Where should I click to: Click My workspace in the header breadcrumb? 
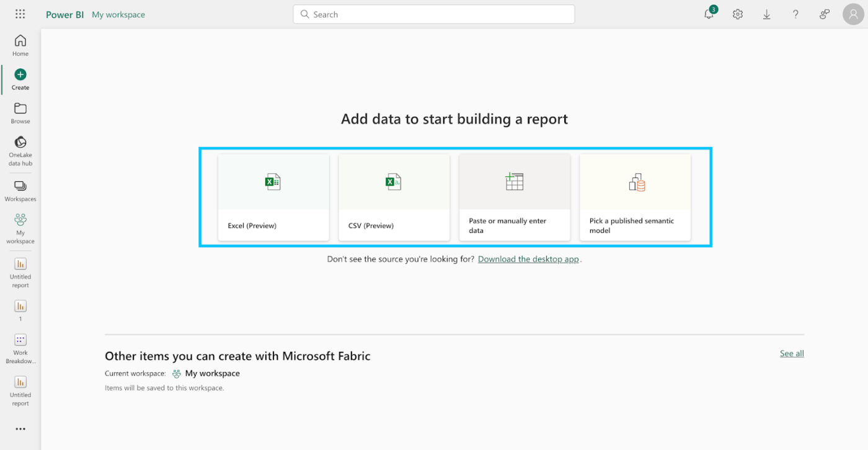point(118,14)
